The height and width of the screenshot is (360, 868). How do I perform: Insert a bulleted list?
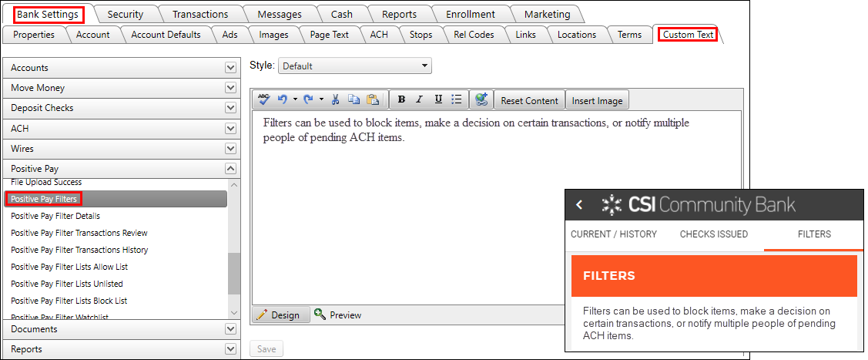[456, 99]
